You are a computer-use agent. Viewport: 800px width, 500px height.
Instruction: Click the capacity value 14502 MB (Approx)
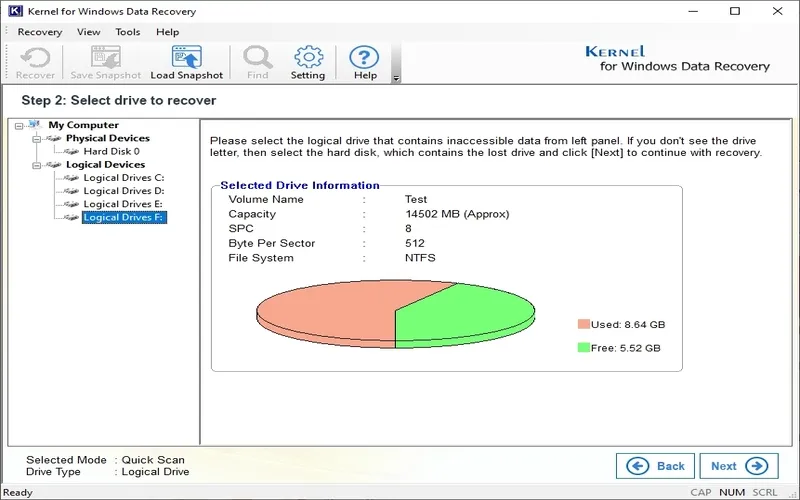457,214
